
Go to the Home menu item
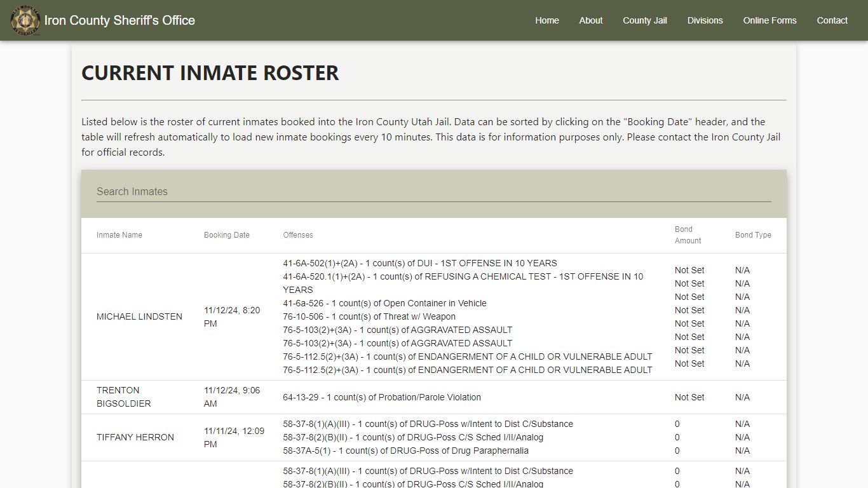click(x=547, y=20)
